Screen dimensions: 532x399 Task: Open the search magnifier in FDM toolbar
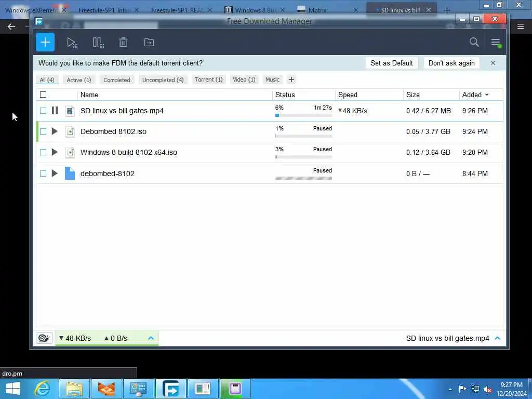474,42
